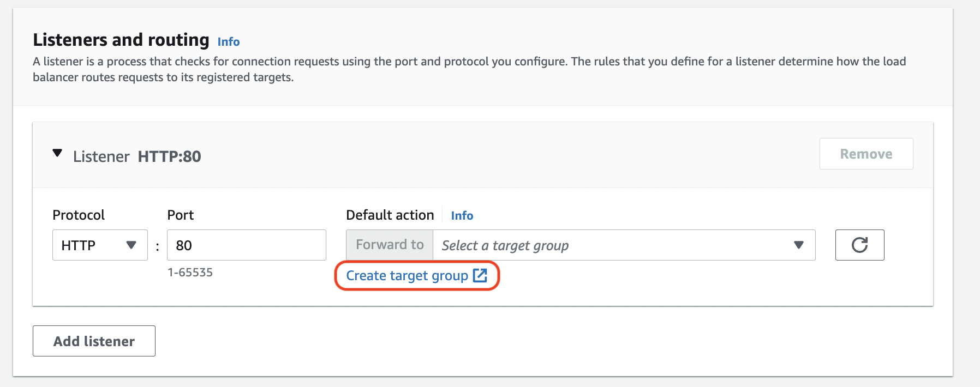Click the Add listener button

click(93, 341)
